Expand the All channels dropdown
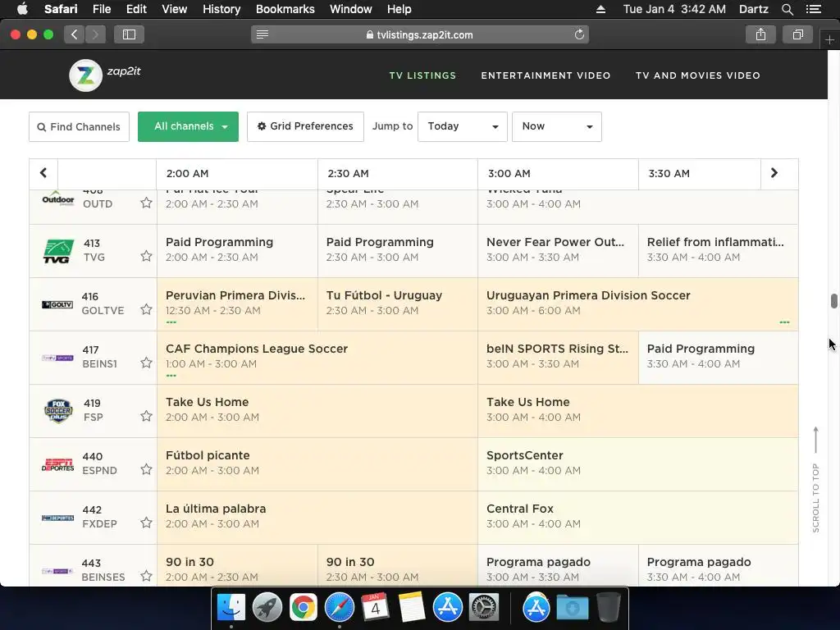 coord(188,126)
